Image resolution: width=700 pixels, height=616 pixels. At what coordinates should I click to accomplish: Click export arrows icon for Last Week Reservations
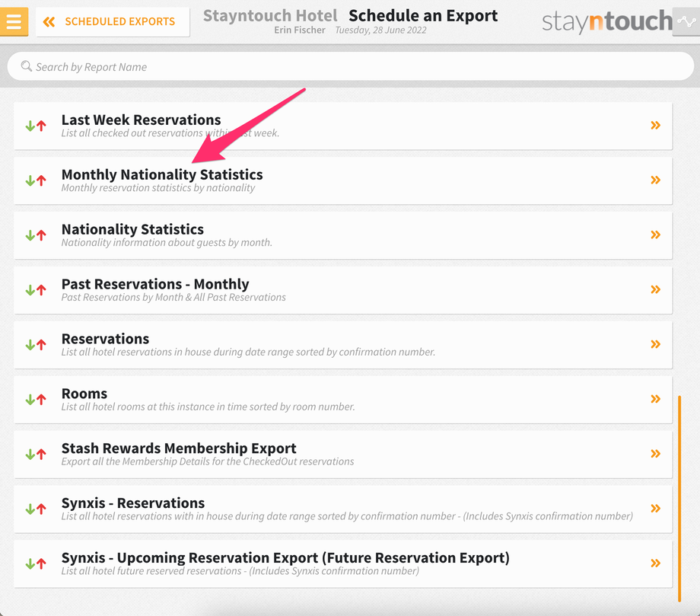[36, 126]
